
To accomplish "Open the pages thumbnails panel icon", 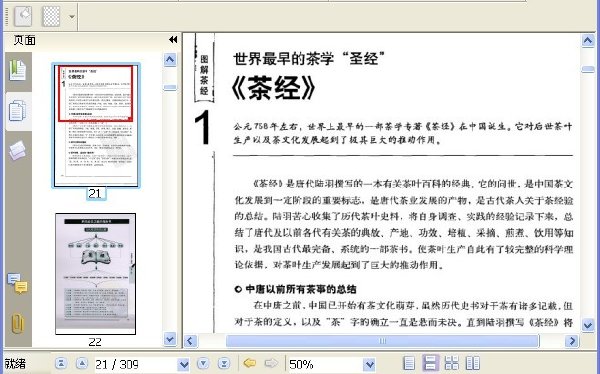I will tap(18, 111).
